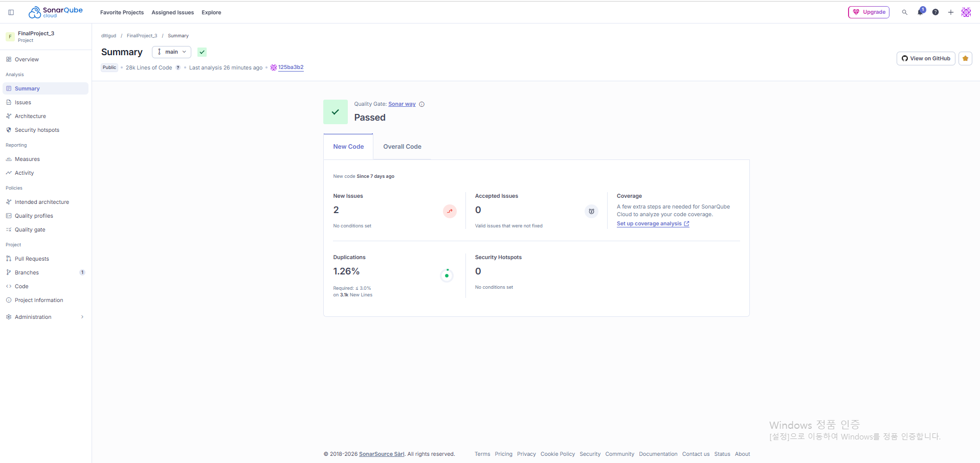980x463 pixels.
Task: Click Set up coverage analysis link
Action: coord(653,224)
